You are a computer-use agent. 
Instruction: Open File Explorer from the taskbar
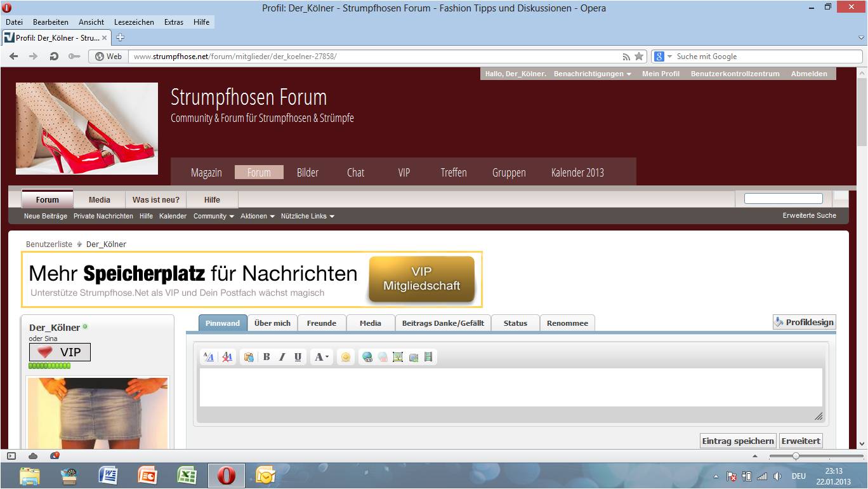click(29, 476)
